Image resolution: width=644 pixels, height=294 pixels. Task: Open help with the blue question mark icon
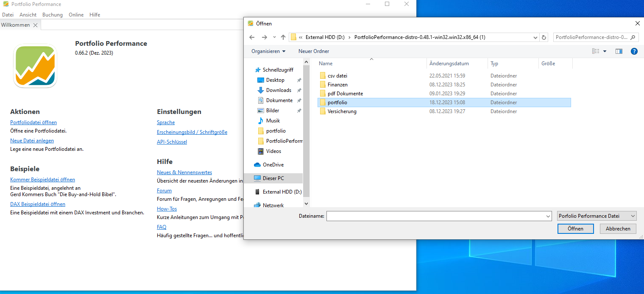click(x=634, y=51)
